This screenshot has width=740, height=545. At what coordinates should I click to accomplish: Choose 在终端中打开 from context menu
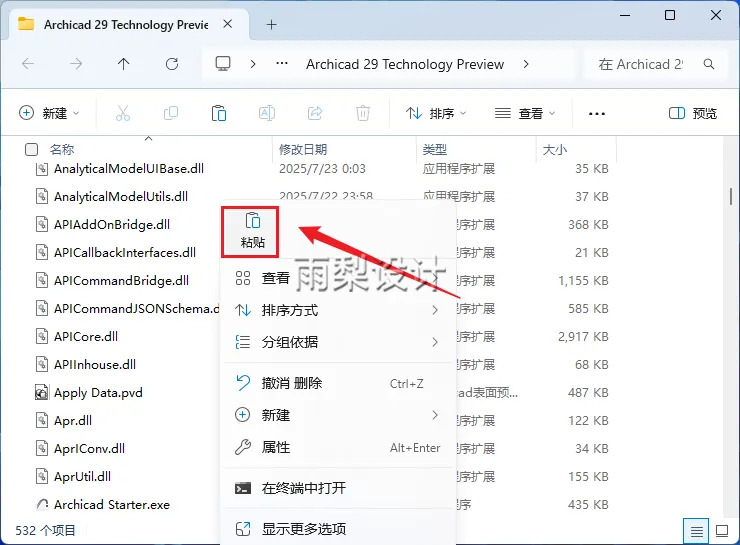pos(338,488)
